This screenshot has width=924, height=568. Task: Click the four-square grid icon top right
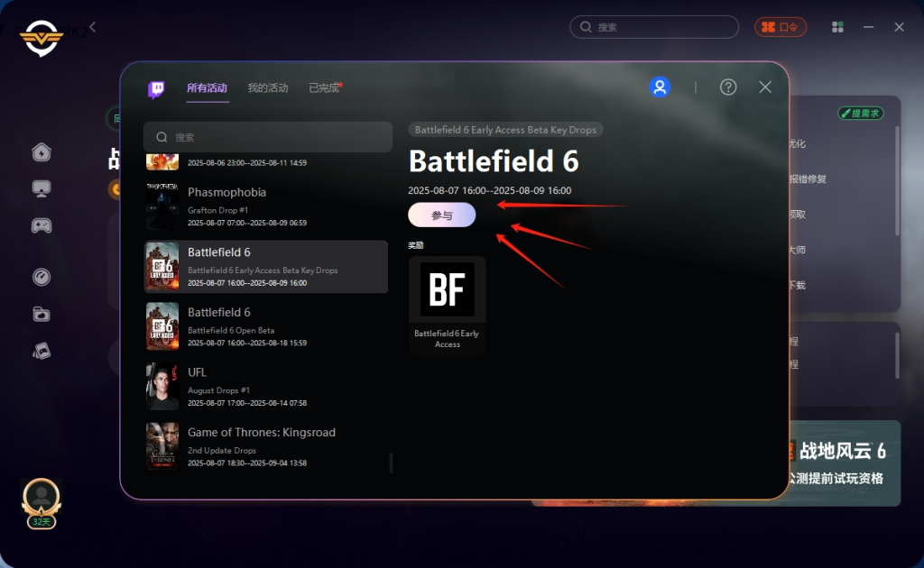837,27
